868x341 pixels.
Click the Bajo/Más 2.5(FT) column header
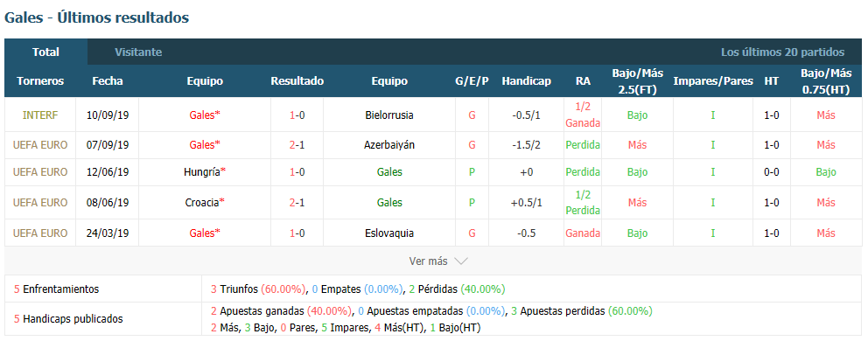(x=638, y=80)
